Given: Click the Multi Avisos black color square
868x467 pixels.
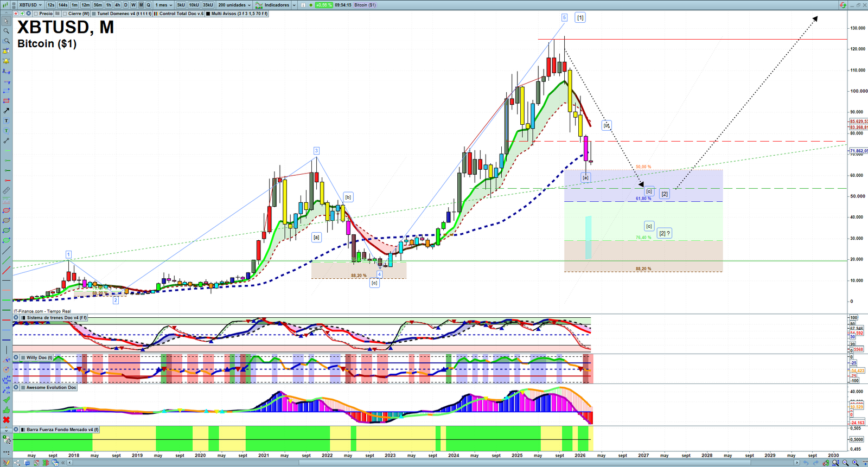Looking at the screenshot, I should click(208, 14).
